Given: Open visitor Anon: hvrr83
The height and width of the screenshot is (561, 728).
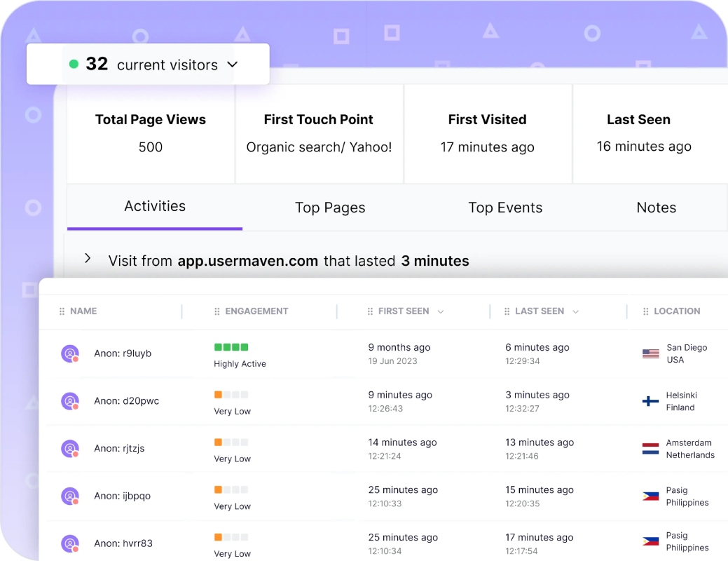Looking at the screenshot, I should click(x=123, y=543).
